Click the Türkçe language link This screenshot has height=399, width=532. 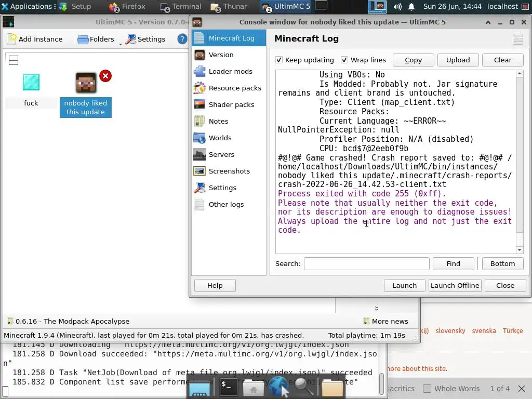513,330
